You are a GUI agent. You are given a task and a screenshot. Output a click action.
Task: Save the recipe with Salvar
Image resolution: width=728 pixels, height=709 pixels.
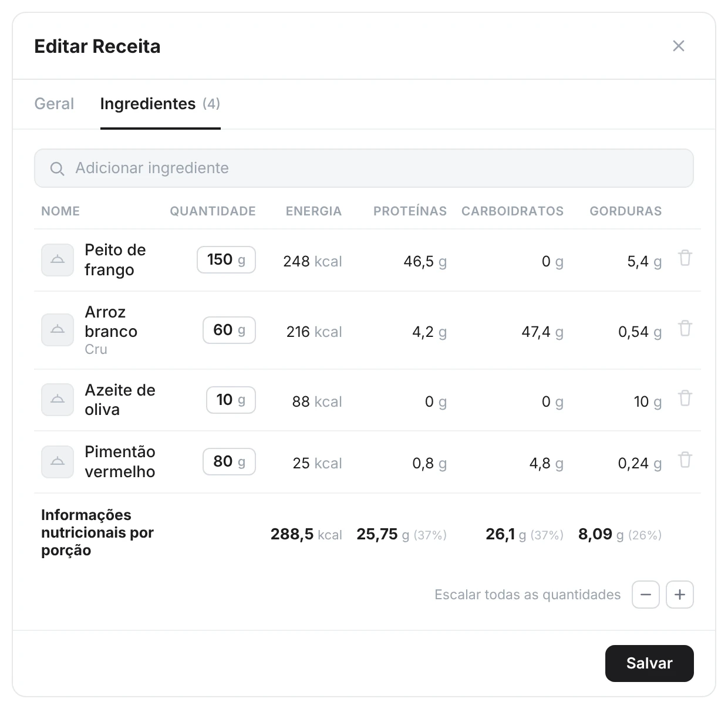[649, 663]
